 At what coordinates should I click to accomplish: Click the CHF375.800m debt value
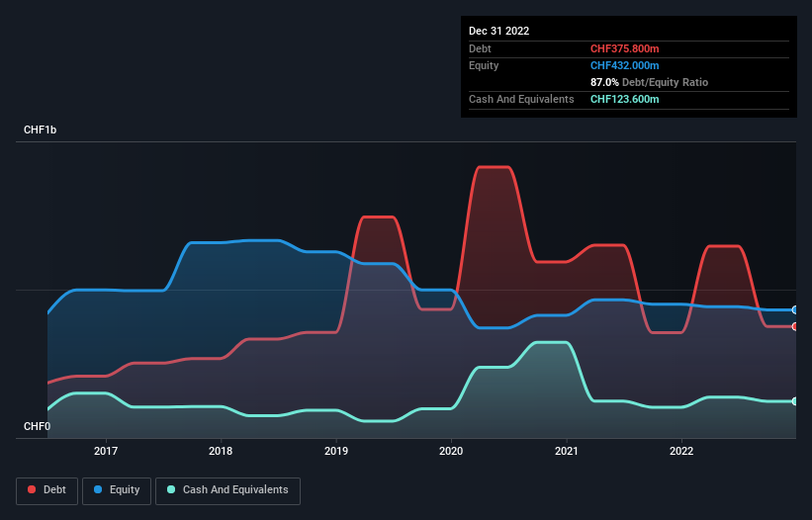(x=624, y=48)
